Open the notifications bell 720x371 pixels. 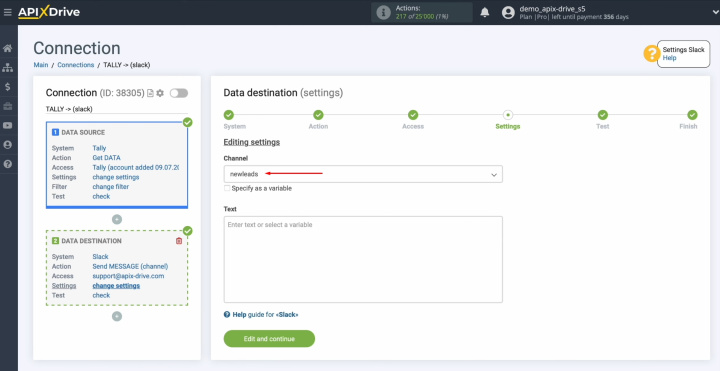tap(484, 13)
